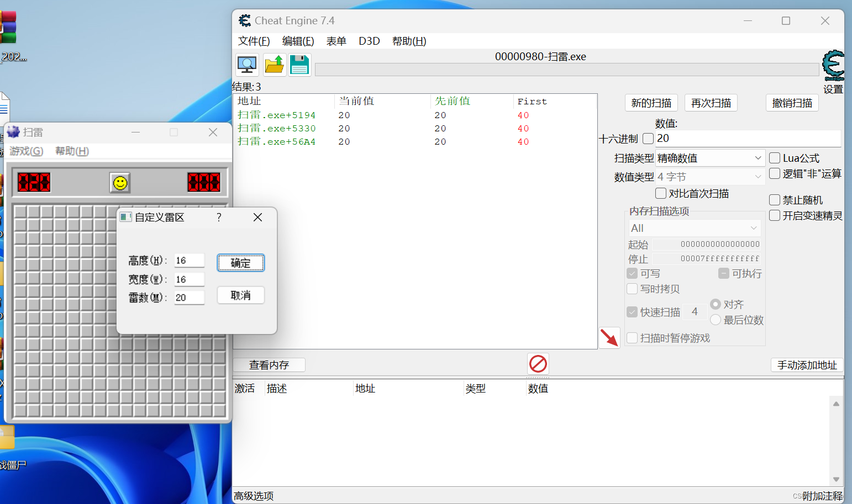The image size is (852, 504).
Task: Open the 编辑(E) menu
Action: (x=298, y=41)
